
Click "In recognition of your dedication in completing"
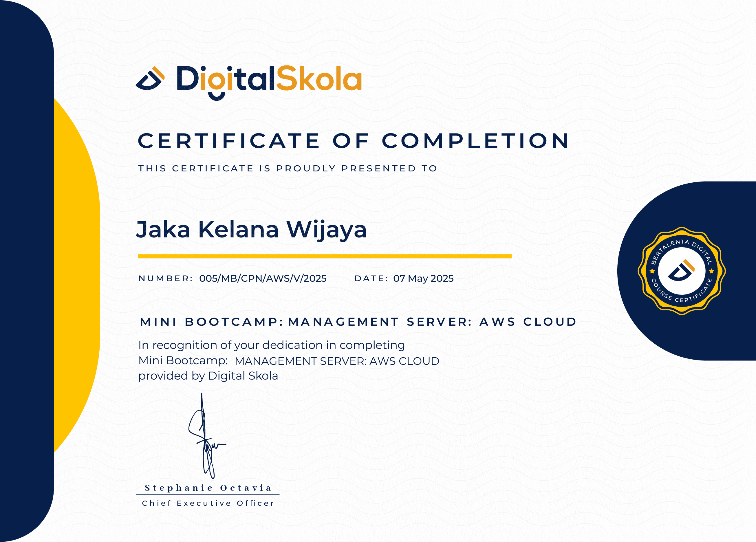tap(272, 345)
